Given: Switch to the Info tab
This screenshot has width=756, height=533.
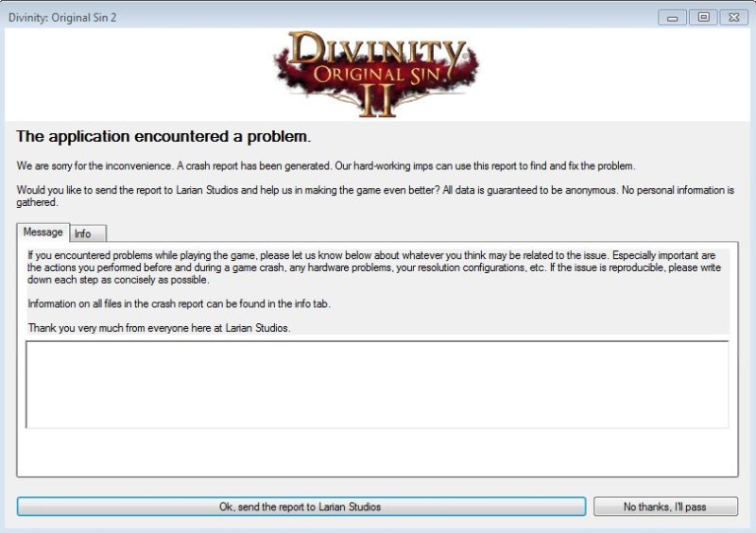Looking at the screenshot, I should [88, 233].
